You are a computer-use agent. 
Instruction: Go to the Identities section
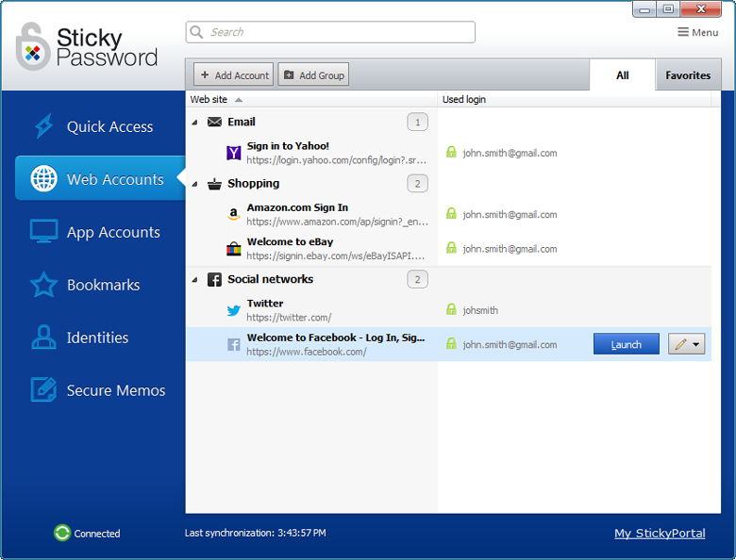click(97, 338)
